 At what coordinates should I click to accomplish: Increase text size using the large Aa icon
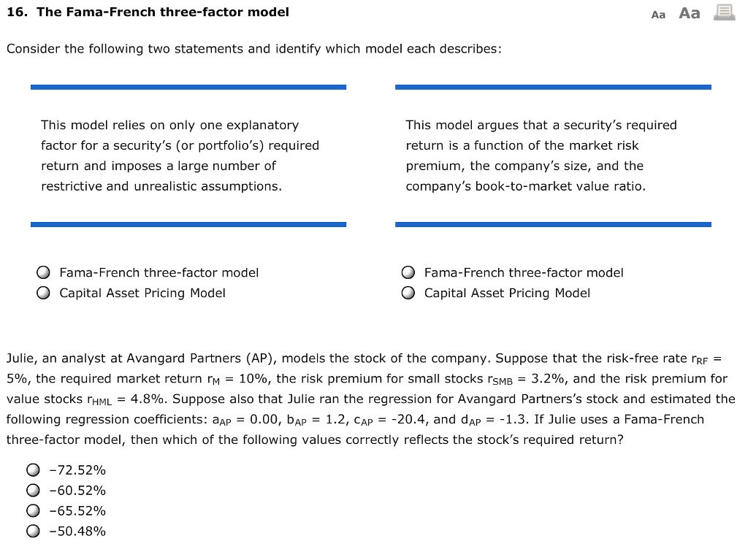click(688, 13)
